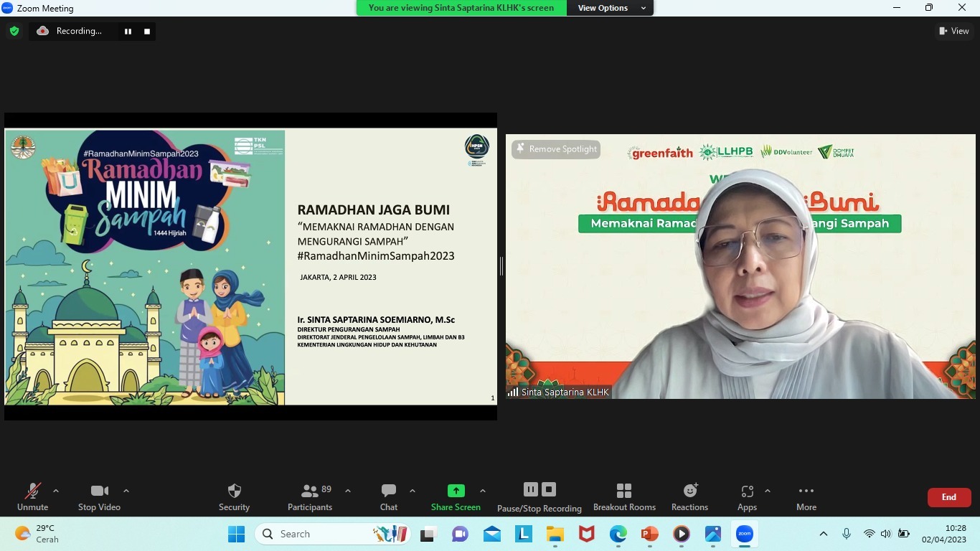Open the View Options dropdown
Viewport: 980px width, 551px height.
[610, 8]
